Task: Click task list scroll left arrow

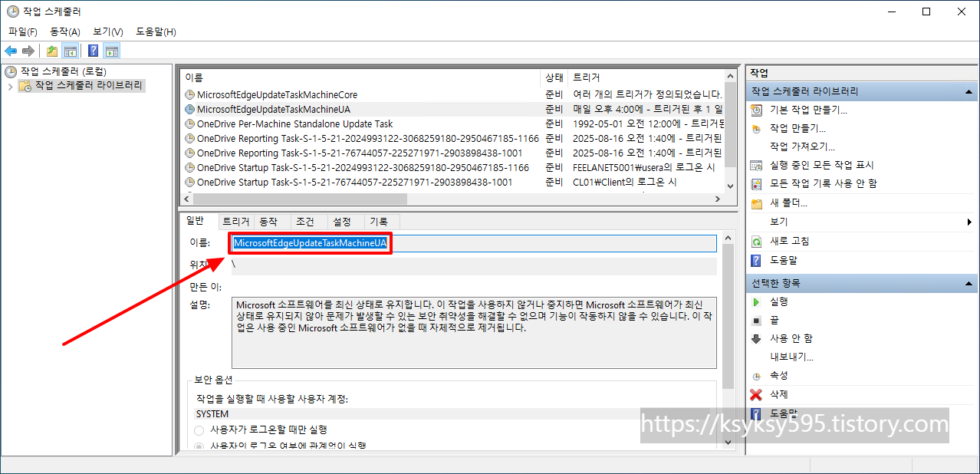Action: click(x=186, y=199)
